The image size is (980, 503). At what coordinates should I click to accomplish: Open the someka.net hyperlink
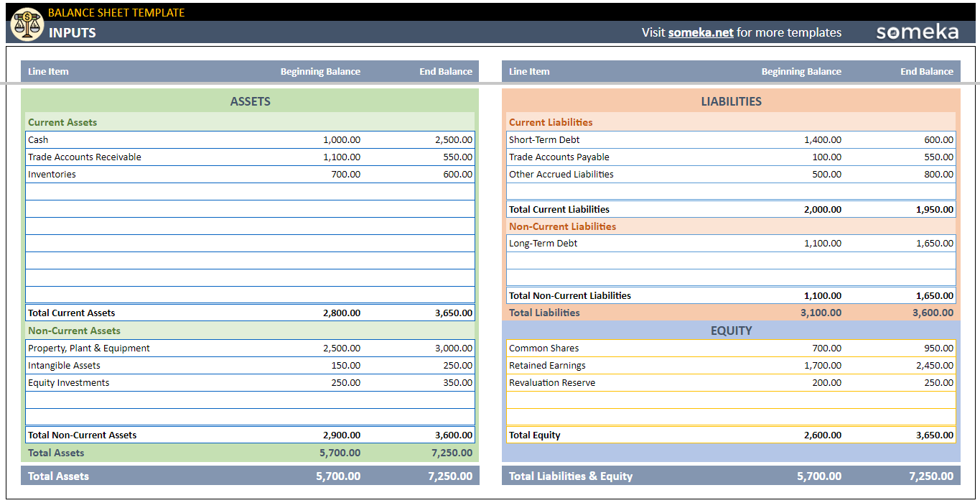(699, 32)
